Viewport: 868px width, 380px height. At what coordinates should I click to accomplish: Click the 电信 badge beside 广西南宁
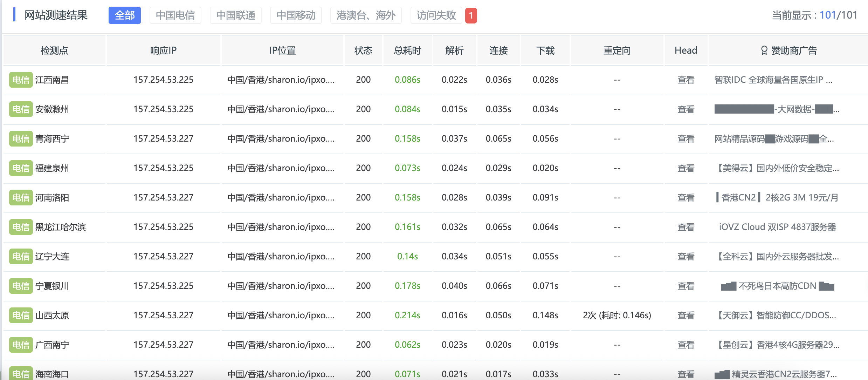[21, 345]
